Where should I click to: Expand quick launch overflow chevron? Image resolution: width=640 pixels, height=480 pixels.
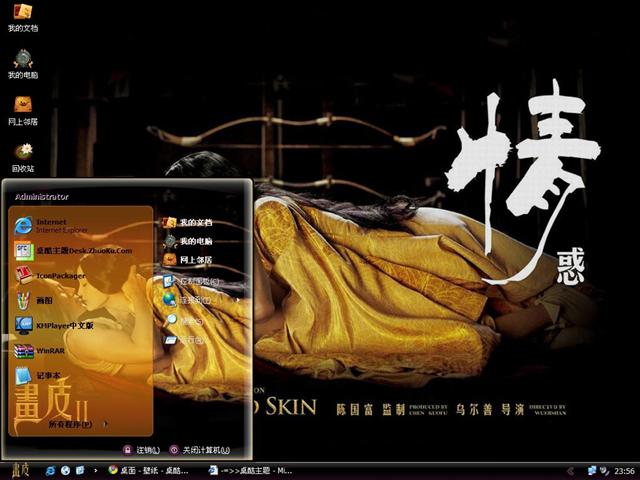point(96,471)
